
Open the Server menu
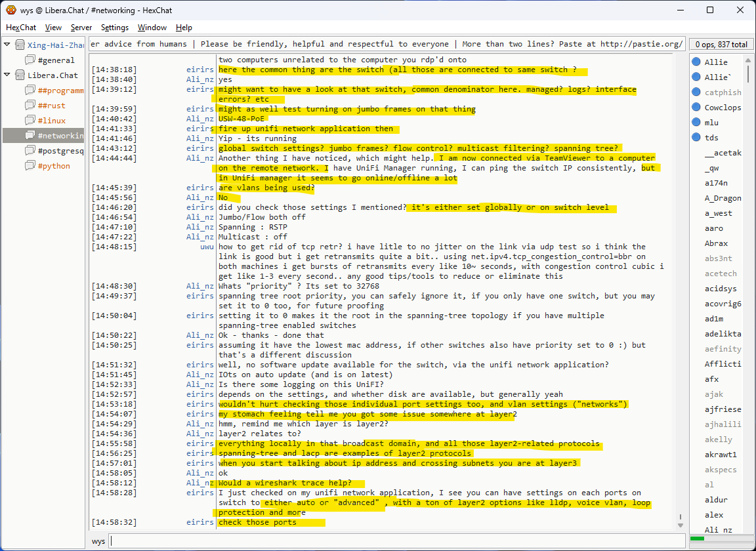(x=81, y=28)
